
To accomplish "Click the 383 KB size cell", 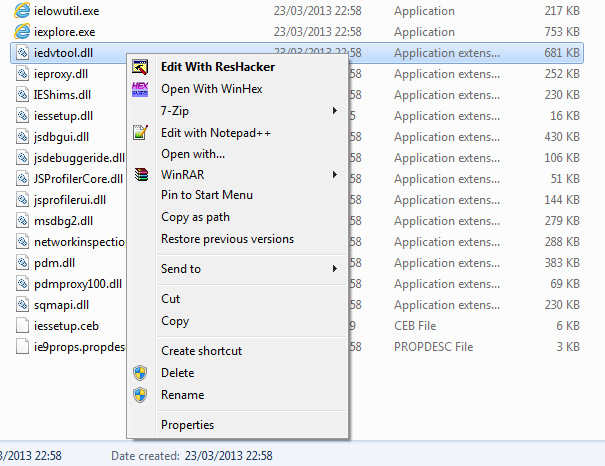I will pyautogui.click(x=562, y=263).
